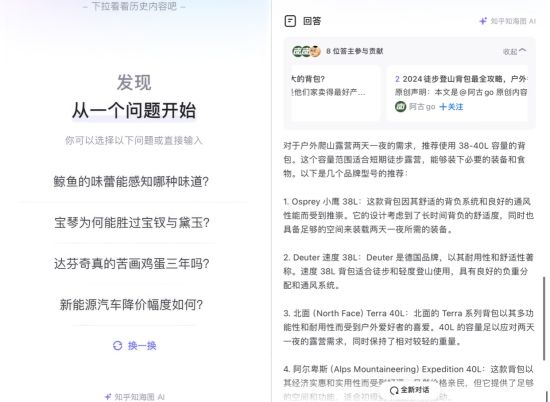Click the refresh icon beside 换一换
Screen dimensions: 550x402
[118, 346]
